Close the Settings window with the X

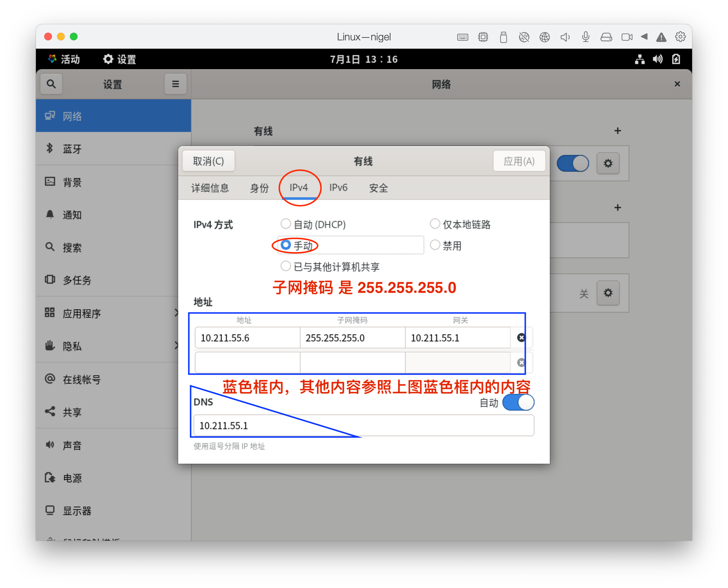point(677,84)
